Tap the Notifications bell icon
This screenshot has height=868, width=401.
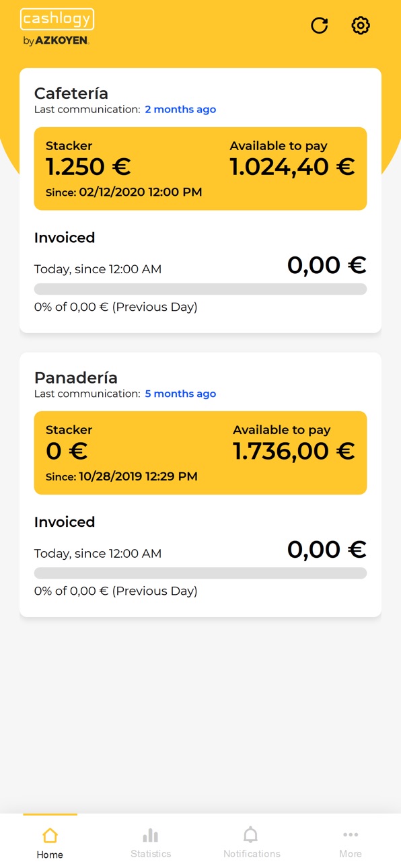pyautogui.click(x=251, y=835)
